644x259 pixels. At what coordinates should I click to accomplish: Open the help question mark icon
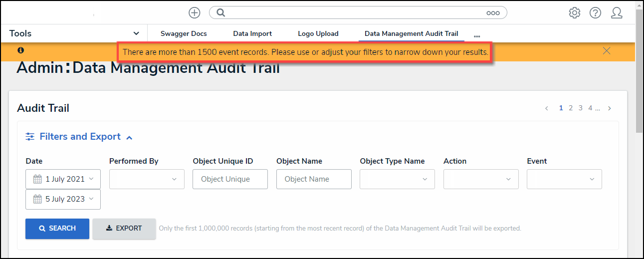[x=595, y=13]
